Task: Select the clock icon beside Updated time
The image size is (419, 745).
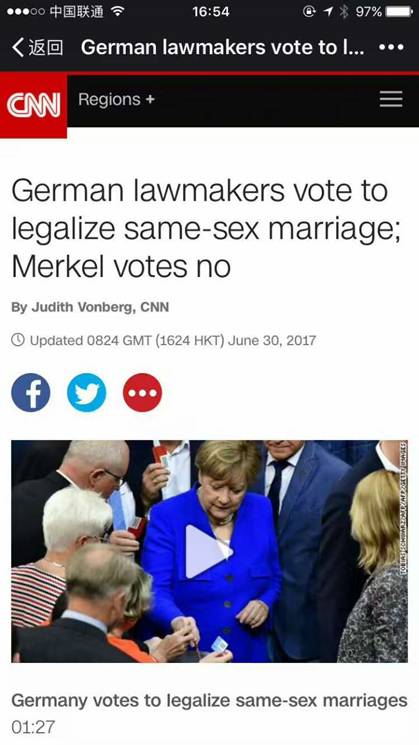Action: click(x=18, y=340)
